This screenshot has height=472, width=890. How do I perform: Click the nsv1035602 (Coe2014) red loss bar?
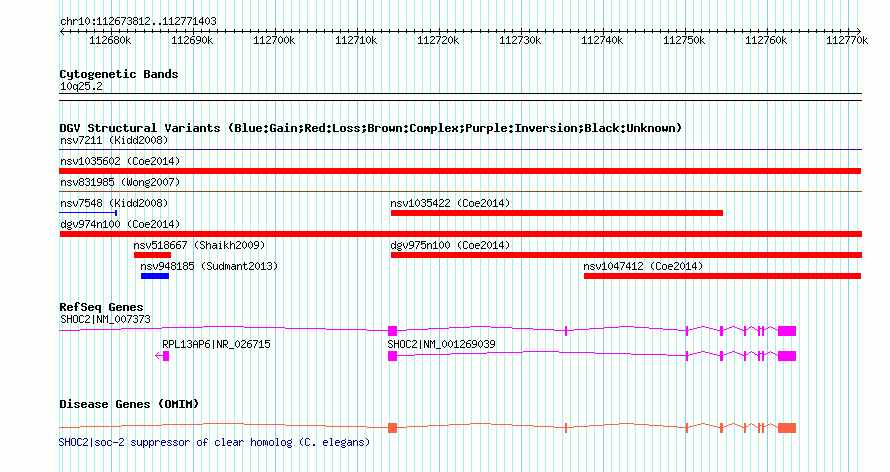[460, 171]
